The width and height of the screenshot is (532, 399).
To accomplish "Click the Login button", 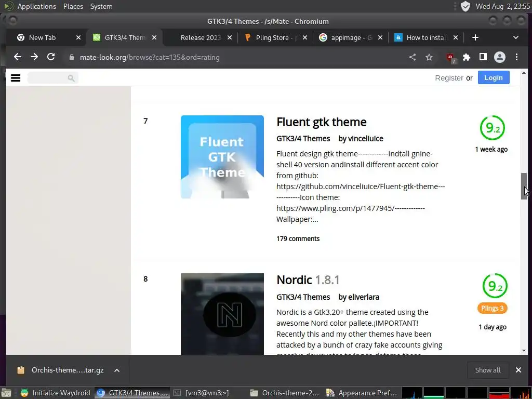I will click(494, 78).
